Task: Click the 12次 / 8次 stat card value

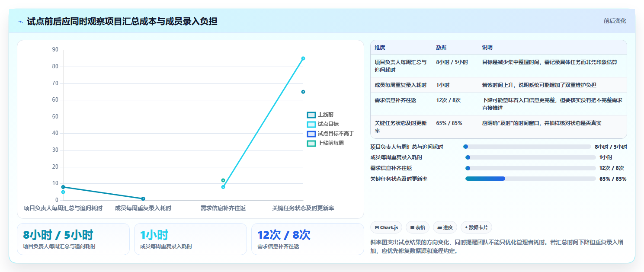Action: click(284, 235)
